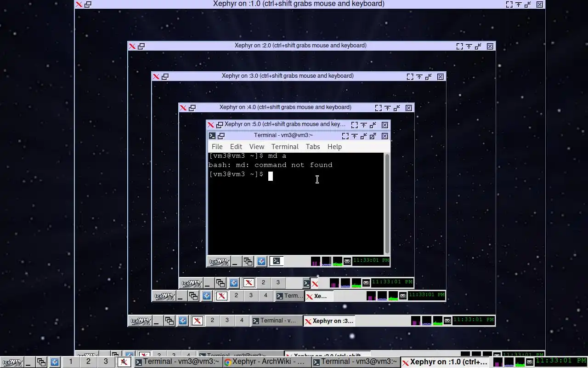Open IceWM menu in the Xephyr :4.0 taskbar
Screen dimensions: 588x368
(191, 283)
